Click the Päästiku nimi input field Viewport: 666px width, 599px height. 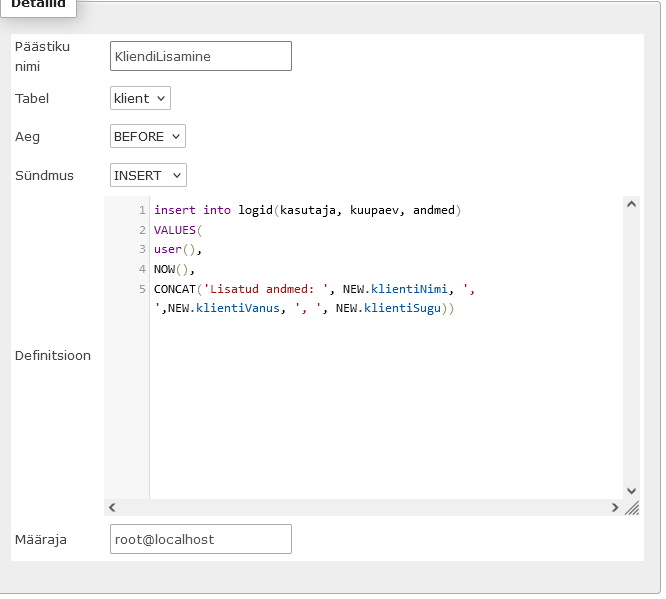pos(201,56)
